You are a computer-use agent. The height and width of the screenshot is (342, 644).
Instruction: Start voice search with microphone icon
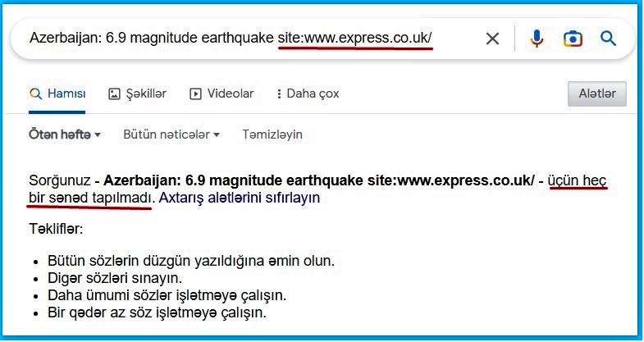[537, 39]
